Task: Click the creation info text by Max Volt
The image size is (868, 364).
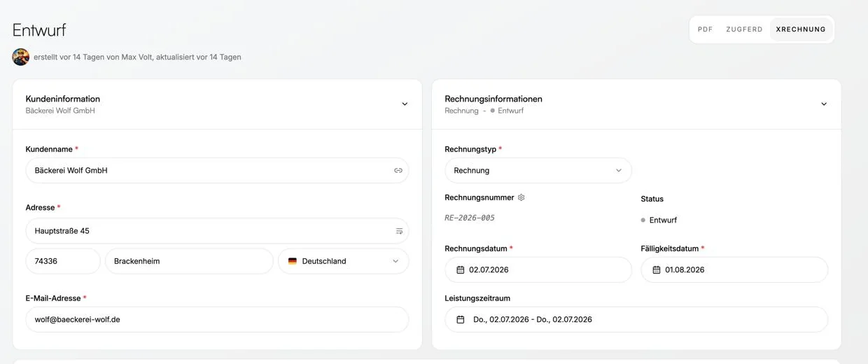Action: (137, 57)
